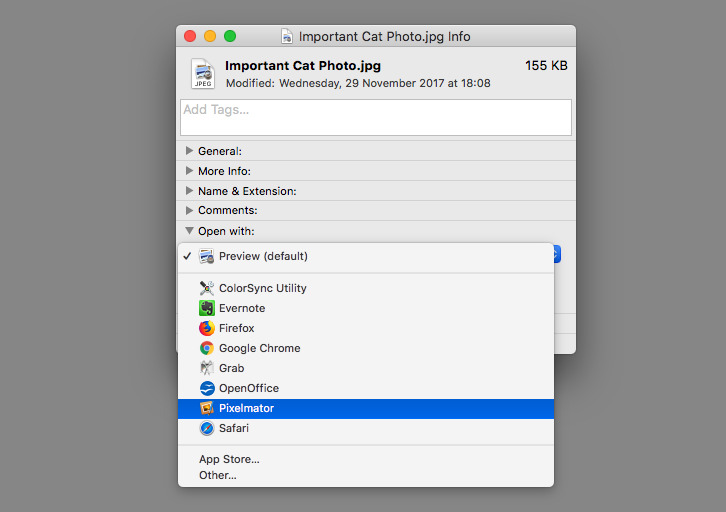Image resolution: width=726 pixels, height=512 pixels.
Task: Click the Evernote elephant icon
Action: (207, 308)
